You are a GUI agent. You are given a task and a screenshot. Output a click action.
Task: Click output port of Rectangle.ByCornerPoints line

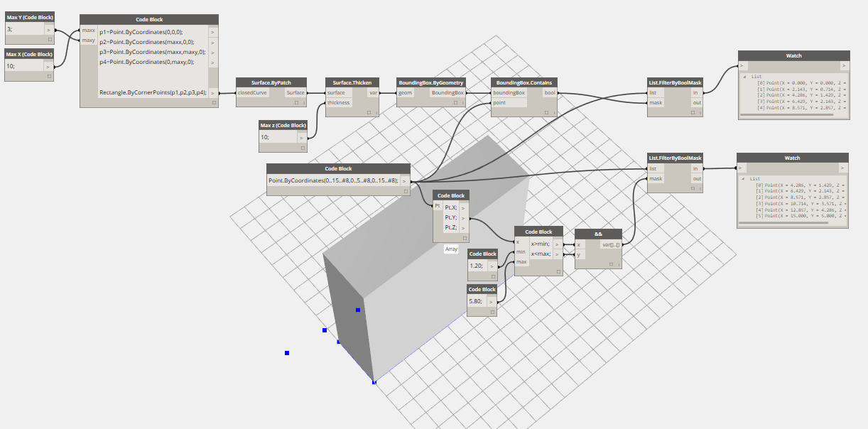tap(213, 93)
